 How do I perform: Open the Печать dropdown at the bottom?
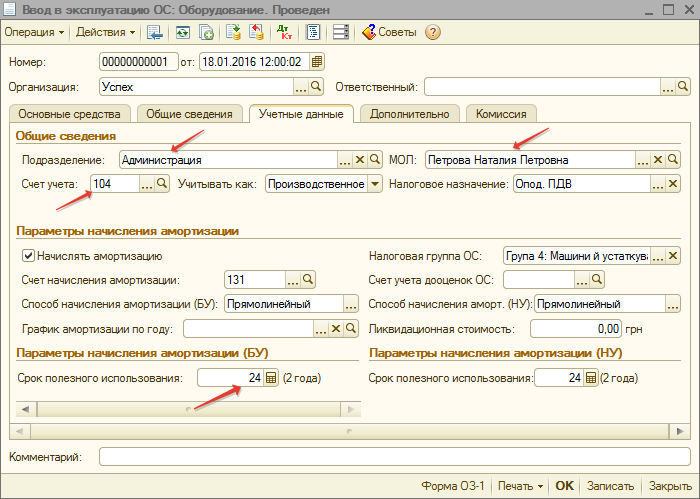pos(519,485)
